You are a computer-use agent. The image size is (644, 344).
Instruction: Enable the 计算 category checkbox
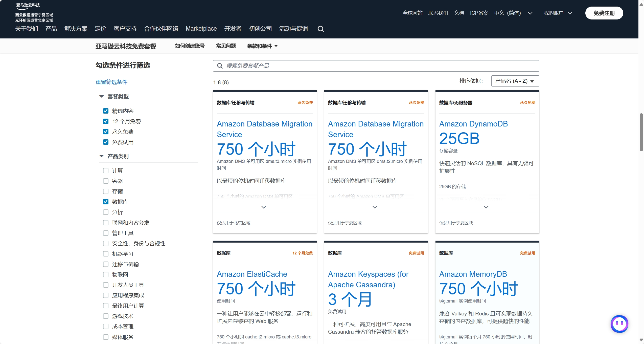point(106,171)
